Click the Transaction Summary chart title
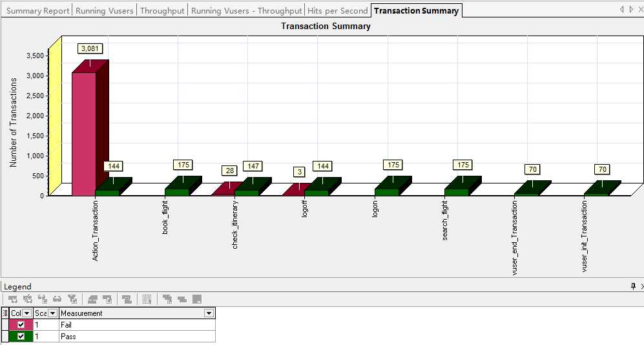Screen dimensions: 644x345 (x=326, y=26)
